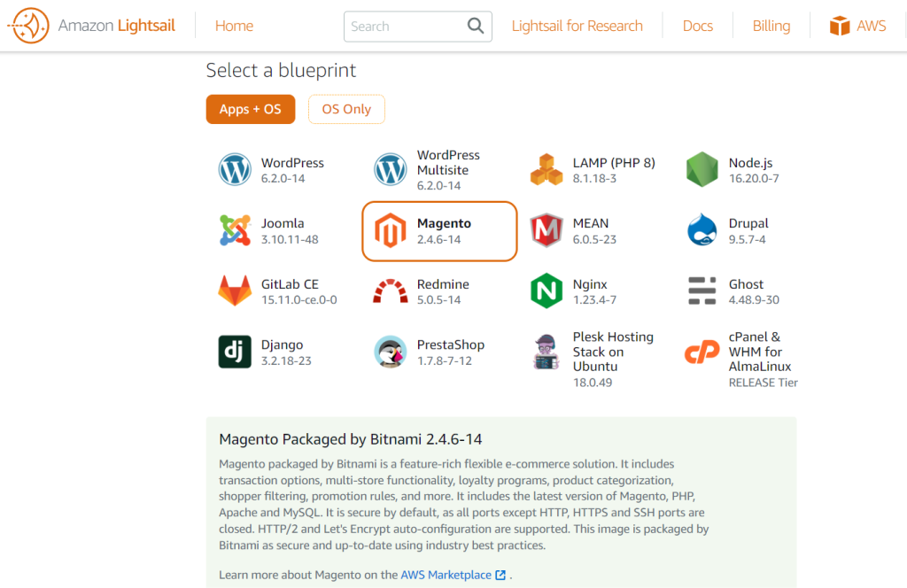The height and width of the screenshot is (588, 907).
Task: Select the MEAN stack icon
Action: click(547, 230)
